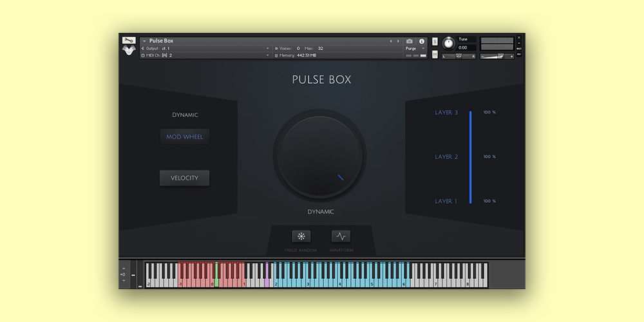Open the Purge dropdown menu

click(x=415, y=48)
